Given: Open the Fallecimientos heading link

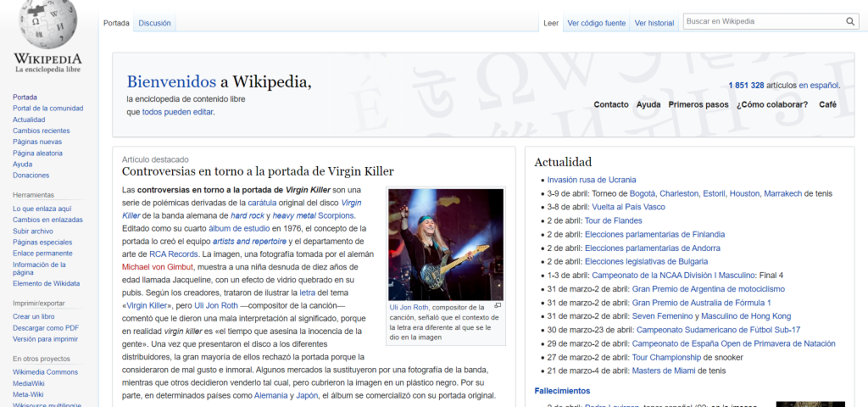Looking at the screenshot, I should point(562,391).
